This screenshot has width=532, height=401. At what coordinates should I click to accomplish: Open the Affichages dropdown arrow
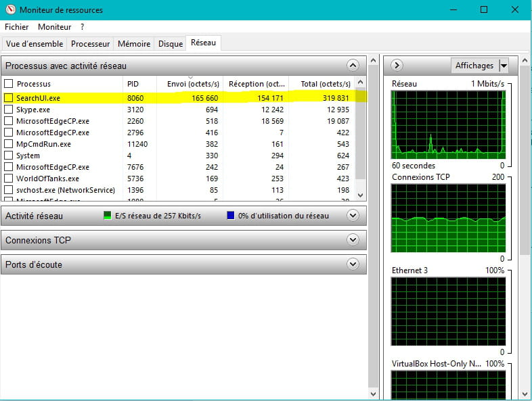(x=503, y=66)
